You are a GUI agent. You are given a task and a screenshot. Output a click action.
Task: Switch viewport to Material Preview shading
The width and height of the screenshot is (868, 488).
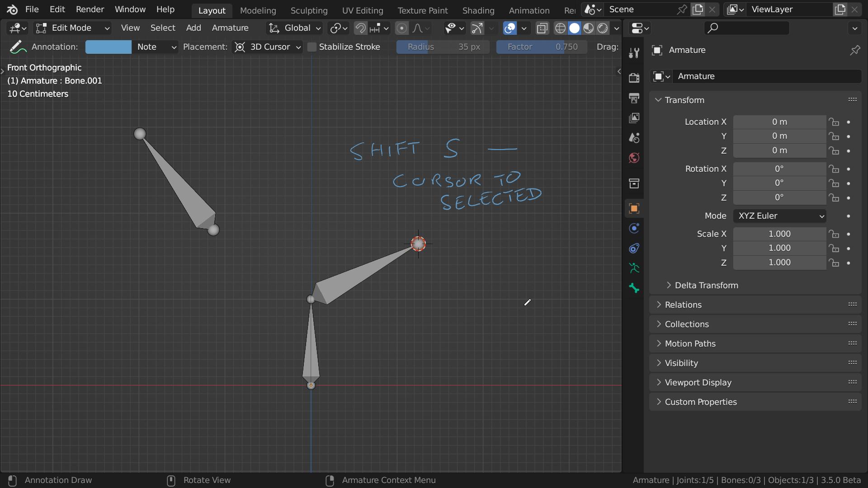[x=589, y=28]
